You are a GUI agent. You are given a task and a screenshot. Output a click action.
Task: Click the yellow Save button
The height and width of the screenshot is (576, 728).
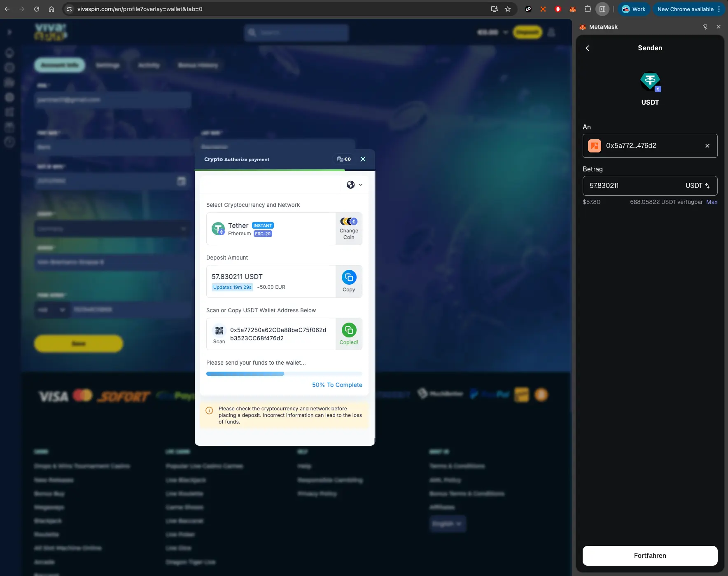pyautogui.click(x=79, y=344)
